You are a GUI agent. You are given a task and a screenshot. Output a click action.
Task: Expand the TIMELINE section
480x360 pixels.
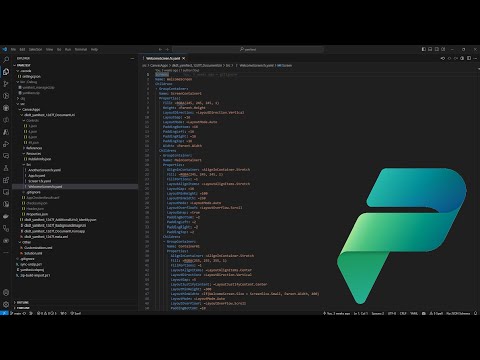[22, 308]
